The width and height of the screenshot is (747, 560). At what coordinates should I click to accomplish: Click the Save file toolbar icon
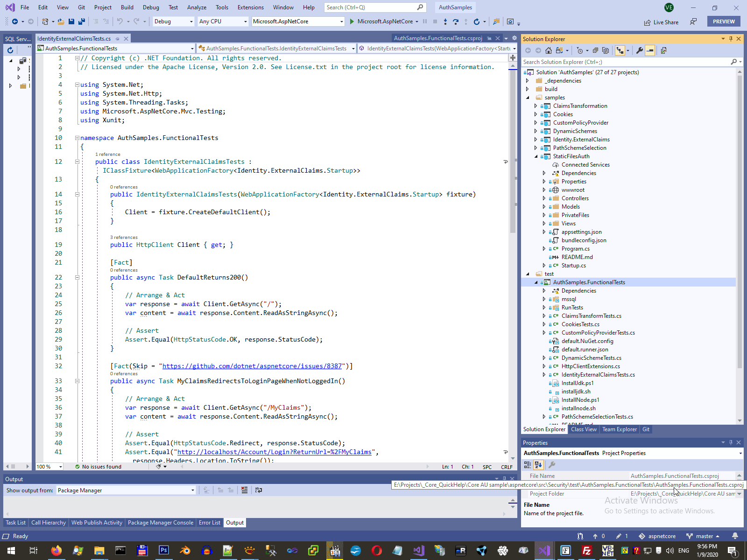point(71,21)
